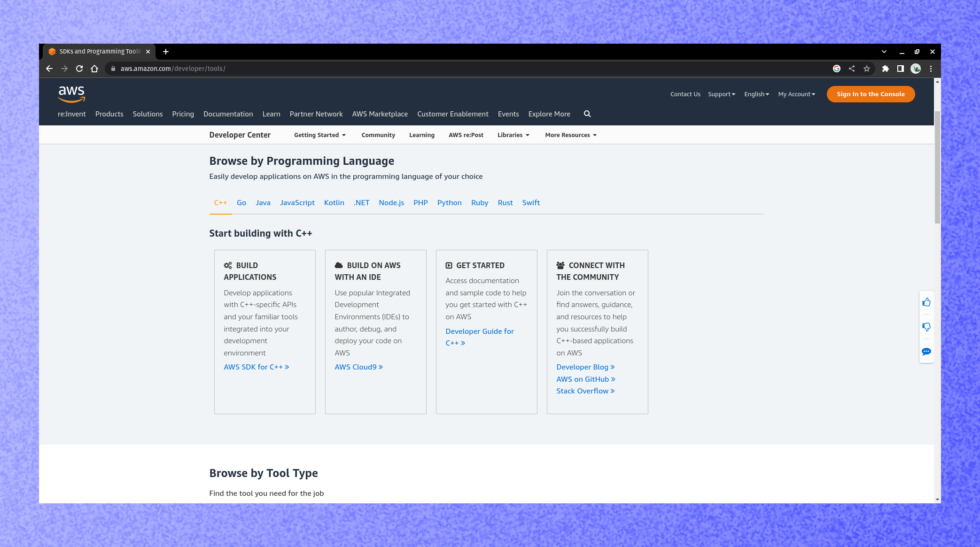The image size is (980, 547).
Task: Expand the English language dropdown
Action: [x=756, y=94]
